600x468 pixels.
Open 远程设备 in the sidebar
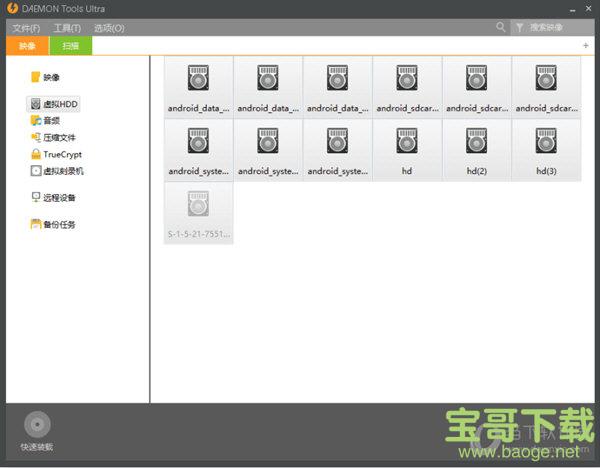point(53,197)
